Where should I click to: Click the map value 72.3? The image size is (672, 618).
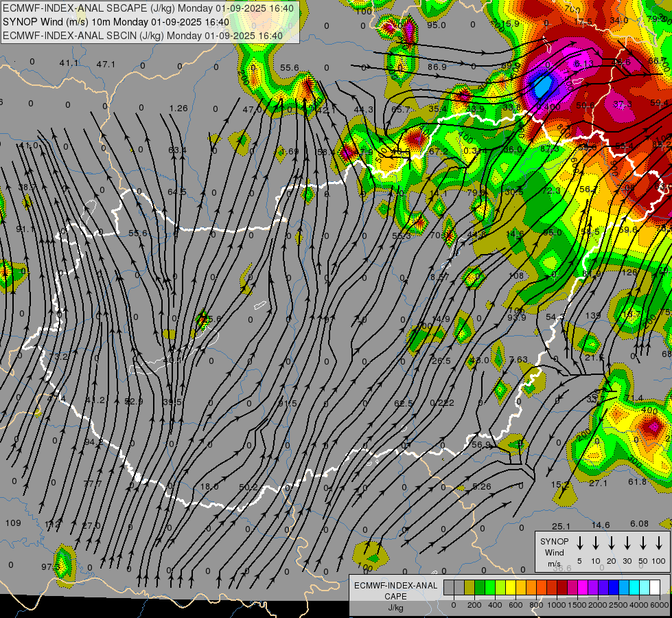(552, 190)
